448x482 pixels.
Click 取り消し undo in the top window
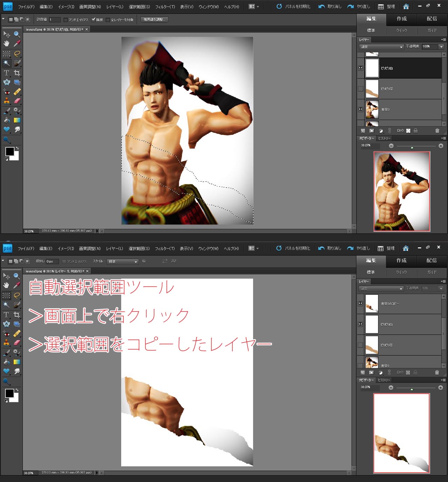pyautogui.click(x=330, y=7)
